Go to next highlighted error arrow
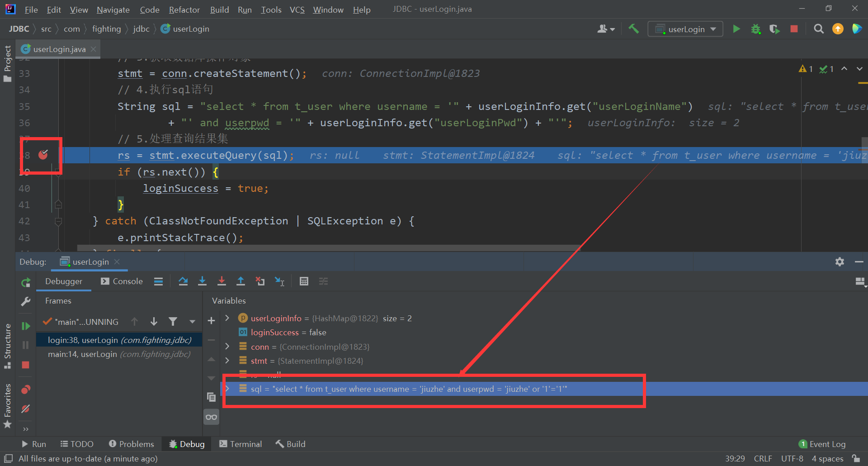 pyautogui.click(x=859, y=69)
